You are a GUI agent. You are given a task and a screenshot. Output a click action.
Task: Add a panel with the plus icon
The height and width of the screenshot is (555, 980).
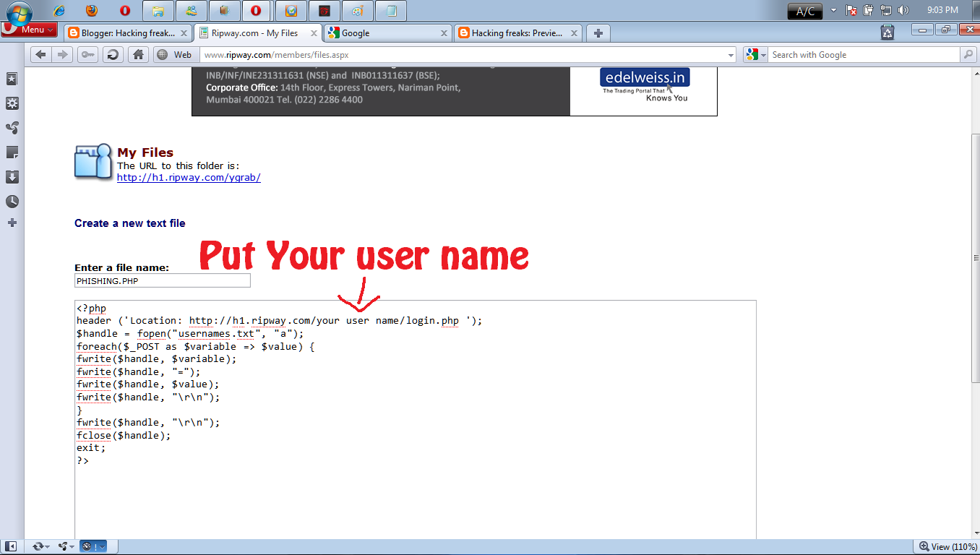[x=12, y=223]
